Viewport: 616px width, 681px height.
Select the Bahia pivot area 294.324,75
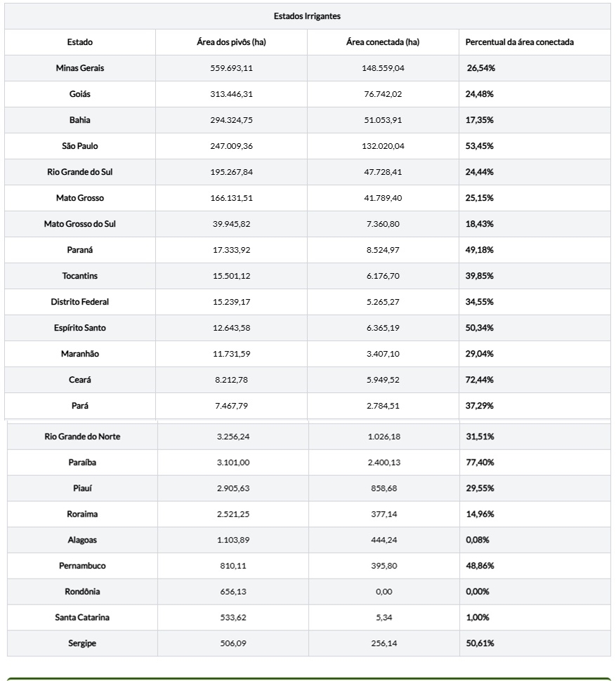click(231, 120)
